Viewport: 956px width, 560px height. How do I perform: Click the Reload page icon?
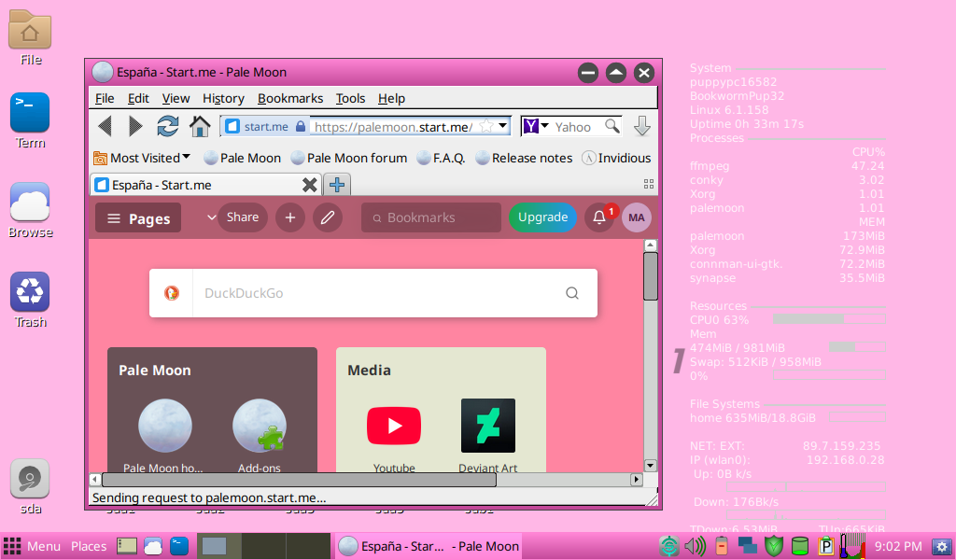pyautogui.click(x=167, y=126)
